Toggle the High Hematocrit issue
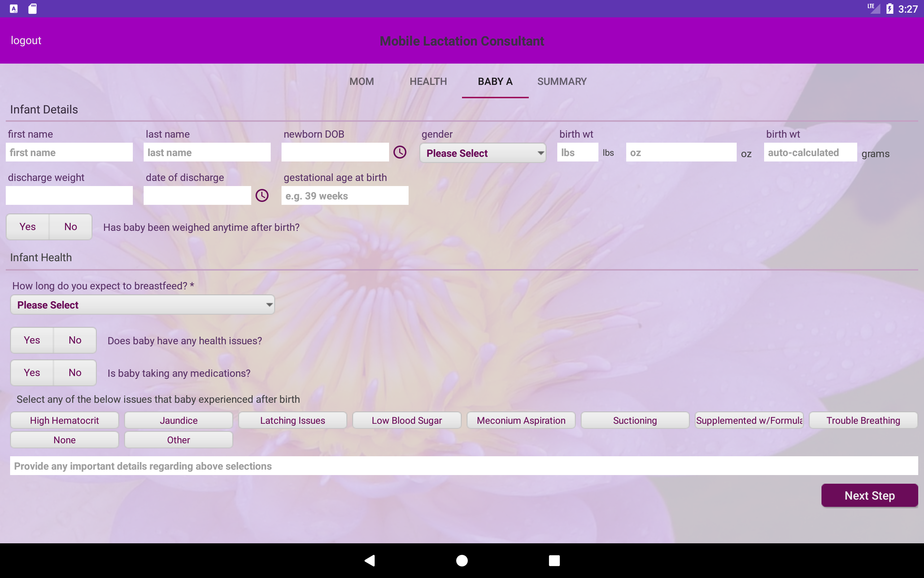The width and height of the screenshot is (924, 578). click(64, 420)
